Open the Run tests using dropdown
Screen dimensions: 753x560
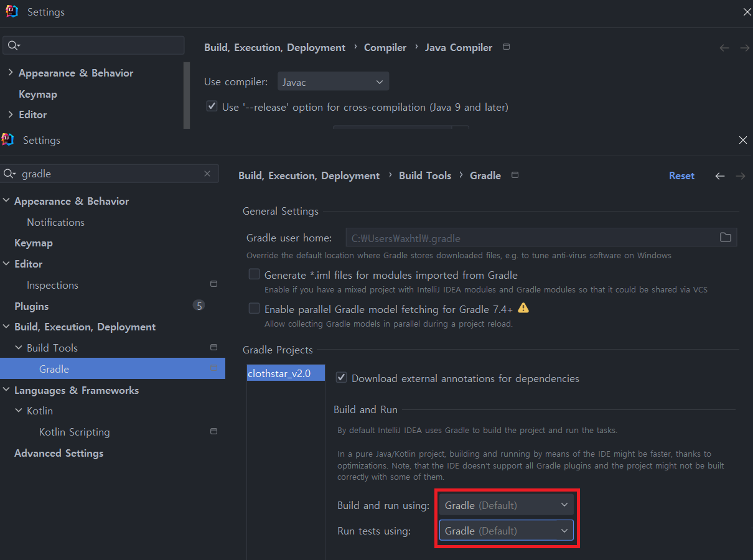[507, 531]
